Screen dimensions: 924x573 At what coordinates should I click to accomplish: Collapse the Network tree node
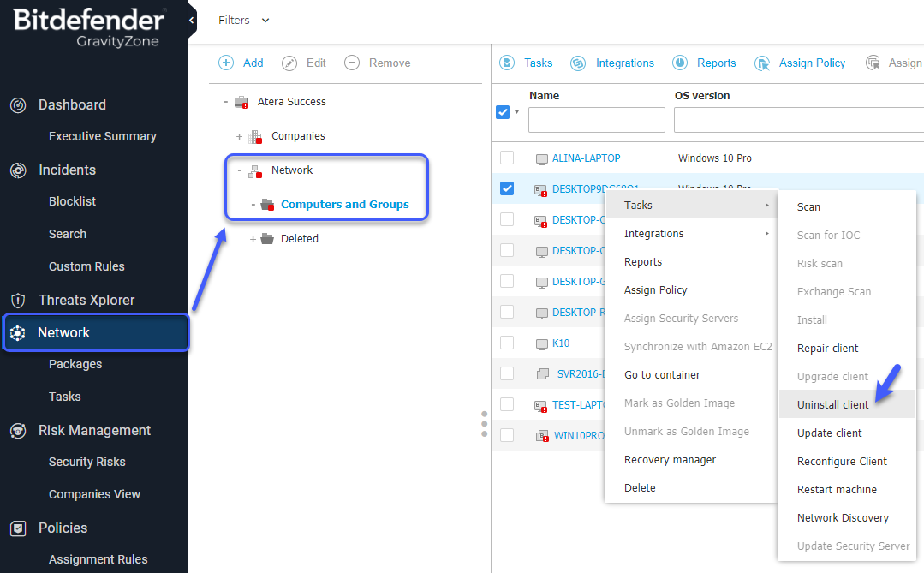239,170
